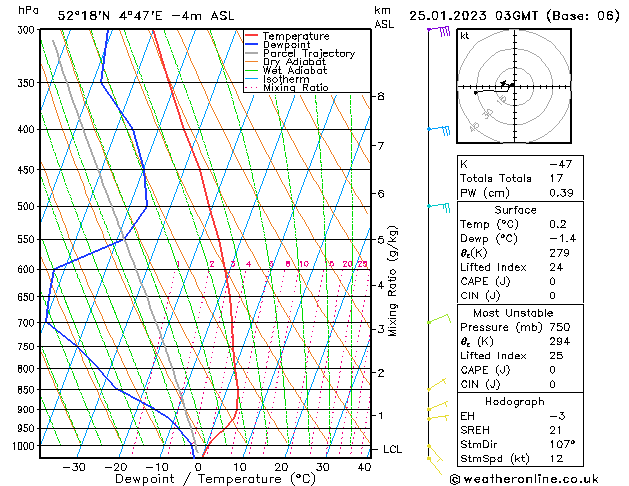This screenshot has height=486, width=629.
Task: Click the purple wind barb at 300 hPa
Action: (x=439, y=31)
